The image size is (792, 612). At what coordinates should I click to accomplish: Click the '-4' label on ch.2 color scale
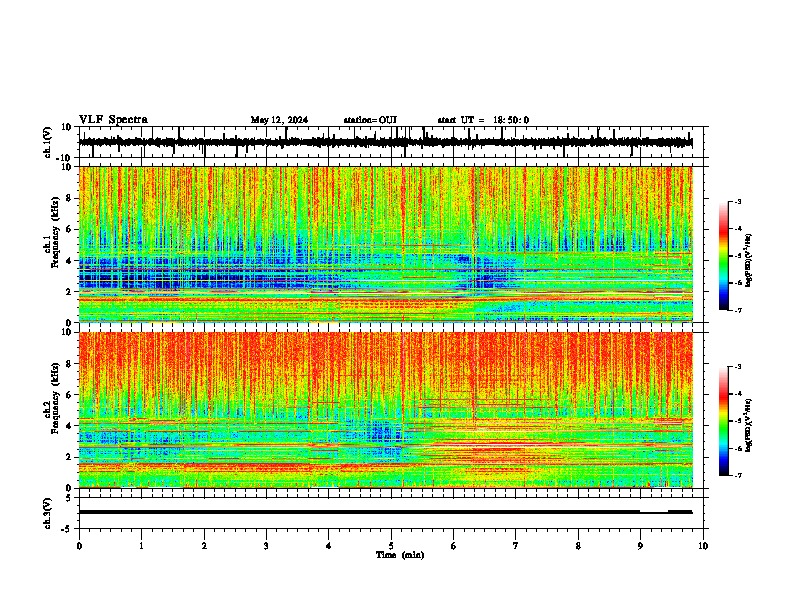(x=737, y=393)
